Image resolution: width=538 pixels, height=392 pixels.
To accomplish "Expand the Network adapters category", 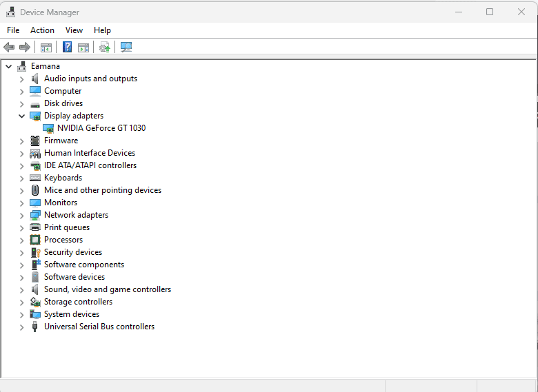I will pyautogui.click(x=21, y=216).
